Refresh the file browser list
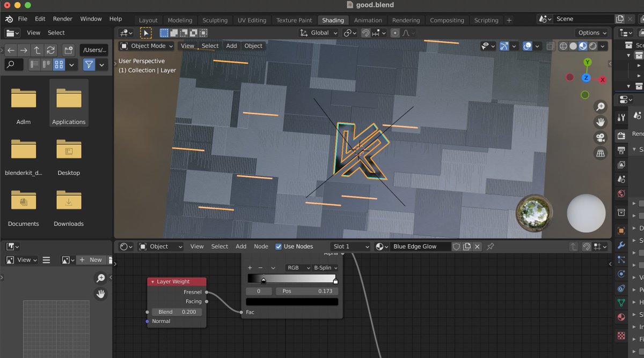Image resolution: width=644 pixels, height=358 pixels. click(x=50, y=50)
